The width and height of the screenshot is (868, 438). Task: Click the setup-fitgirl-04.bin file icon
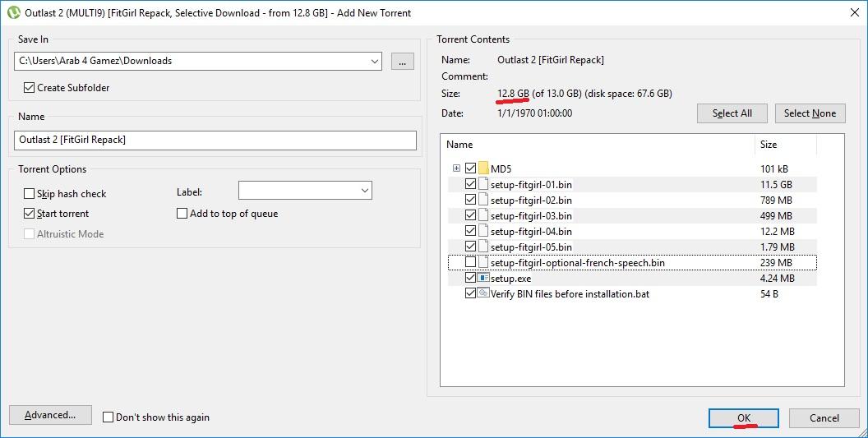(483, 230)
